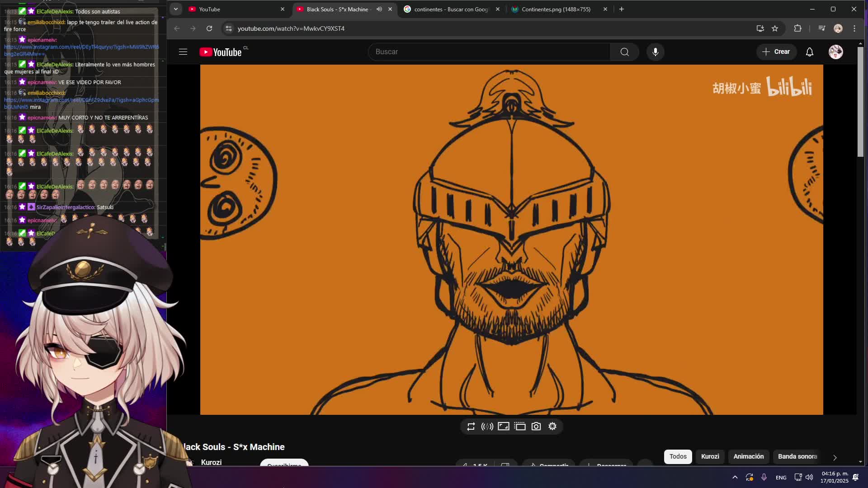The width and height of the screenshot is (868, 488).
Task: Open the YouTube account avatar menu
Action: 835,52
